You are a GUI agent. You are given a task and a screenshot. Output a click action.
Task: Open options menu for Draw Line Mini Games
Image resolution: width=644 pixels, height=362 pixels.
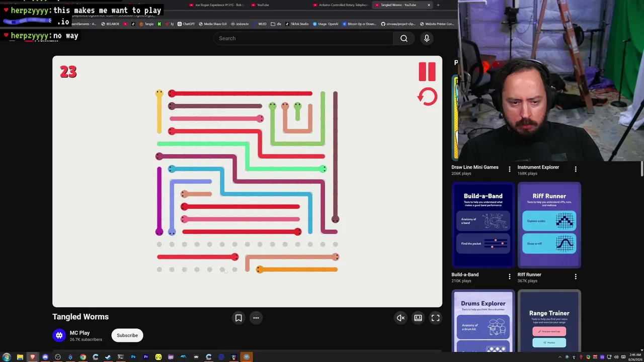pyautogui.click(x=509, y=169)
